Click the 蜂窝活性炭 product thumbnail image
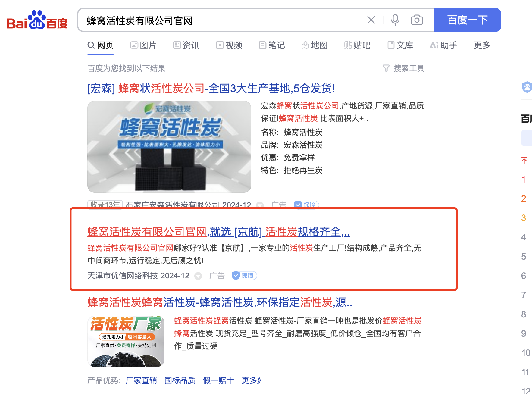The width and height of the screenshot is (532, 394). 169,147
